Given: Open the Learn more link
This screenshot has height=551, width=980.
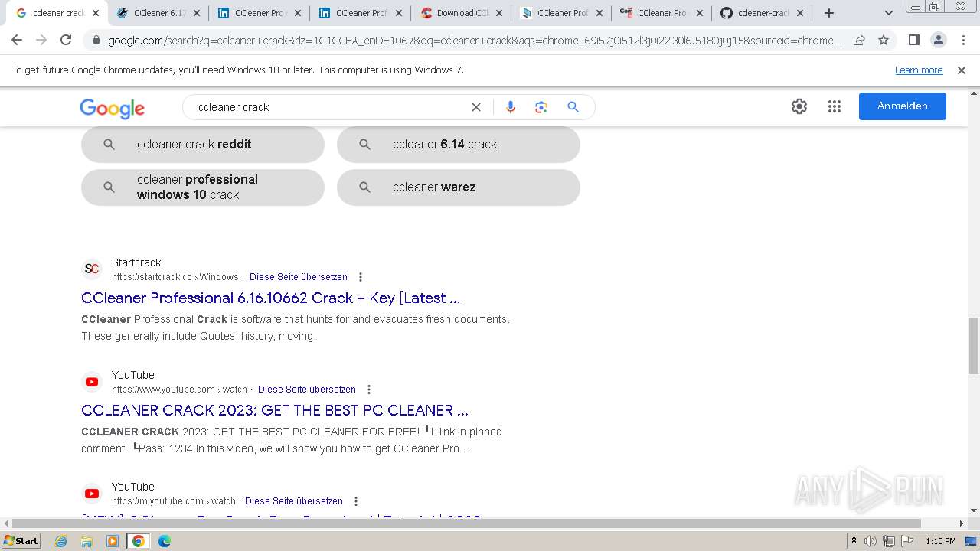Looking at the screenshot, I should [x=919, y=70].
